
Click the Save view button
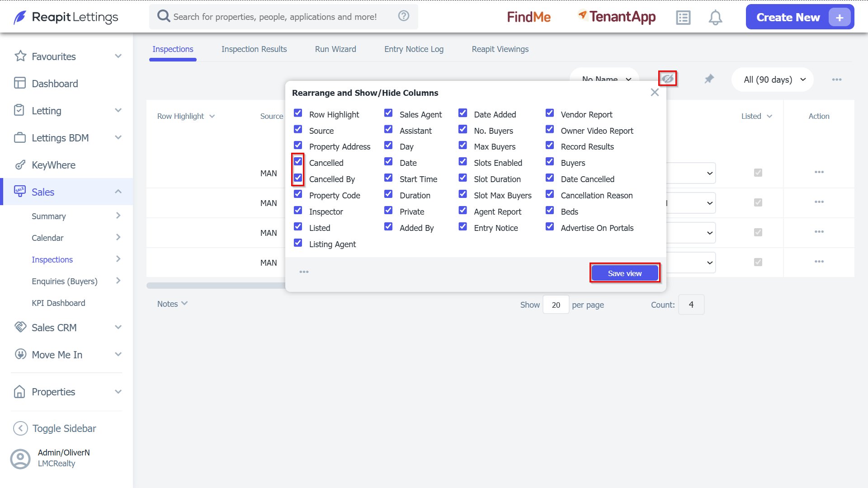pyautogui.click(x=625, y=273)
